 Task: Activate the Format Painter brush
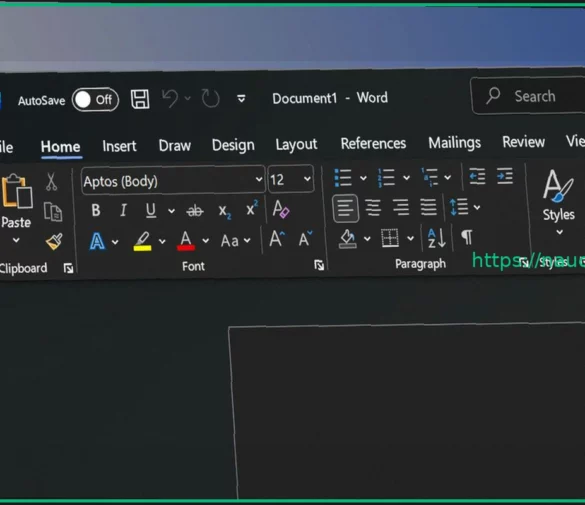click(54, 241)
